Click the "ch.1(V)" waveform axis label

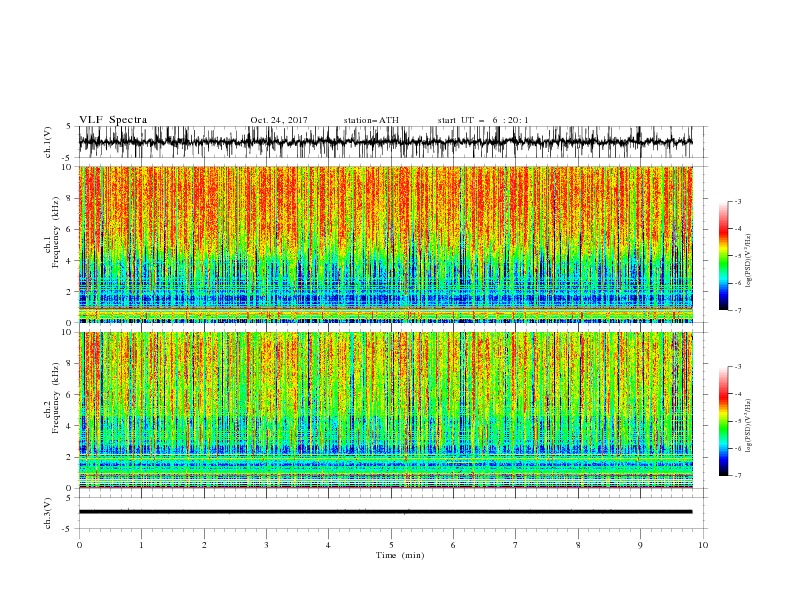[x=48, y=142]
